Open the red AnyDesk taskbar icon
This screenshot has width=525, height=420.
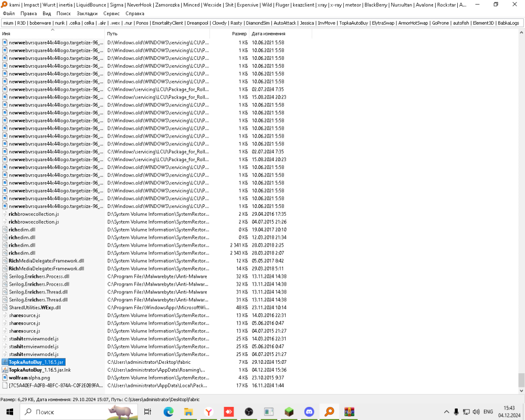[229, 412]
